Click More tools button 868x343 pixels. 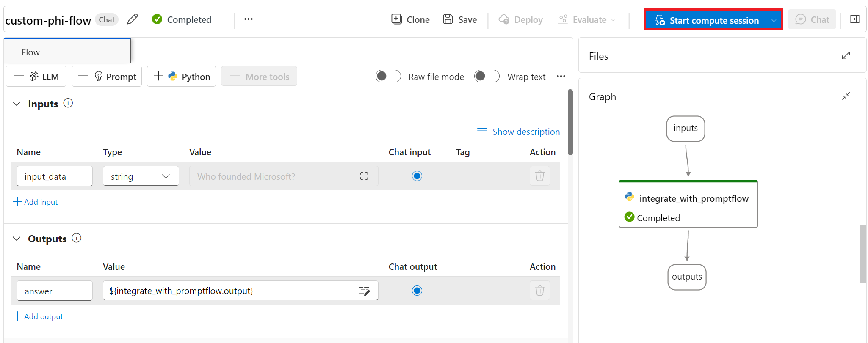coord(259,76)
